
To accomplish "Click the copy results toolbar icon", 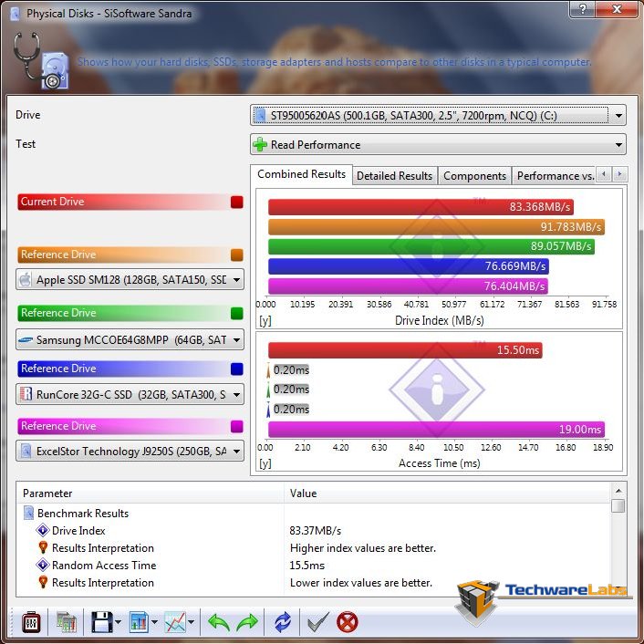I will pyautogui.click(x=66, y=623).
